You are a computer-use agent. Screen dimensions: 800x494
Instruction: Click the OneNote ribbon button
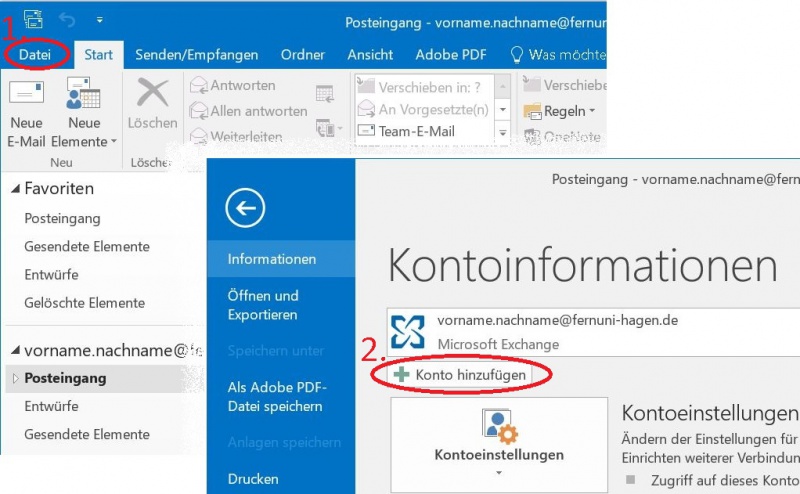[x=562, y=137]
